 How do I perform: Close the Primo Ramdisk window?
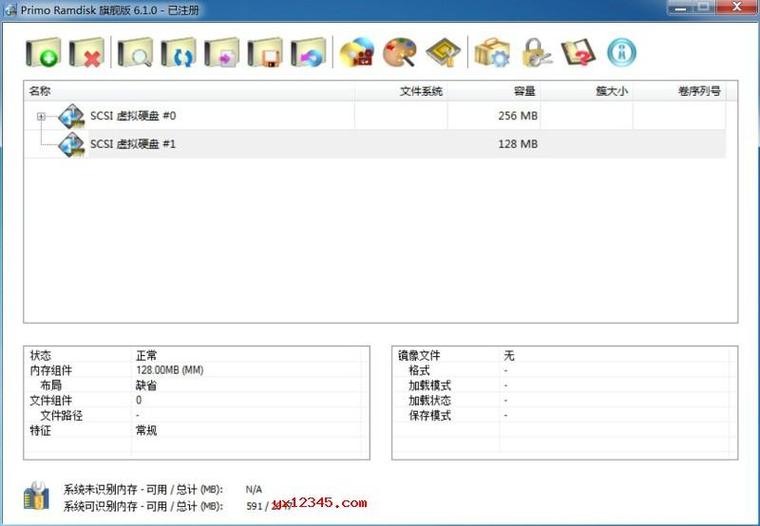737,7
